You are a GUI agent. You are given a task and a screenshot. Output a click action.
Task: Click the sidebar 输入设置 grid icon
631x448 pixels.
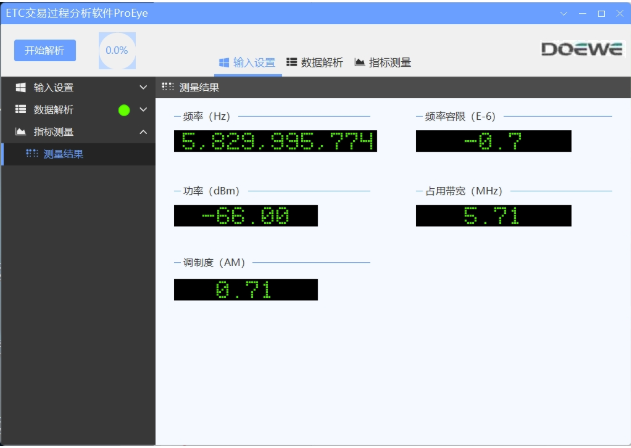pos(20,88)
